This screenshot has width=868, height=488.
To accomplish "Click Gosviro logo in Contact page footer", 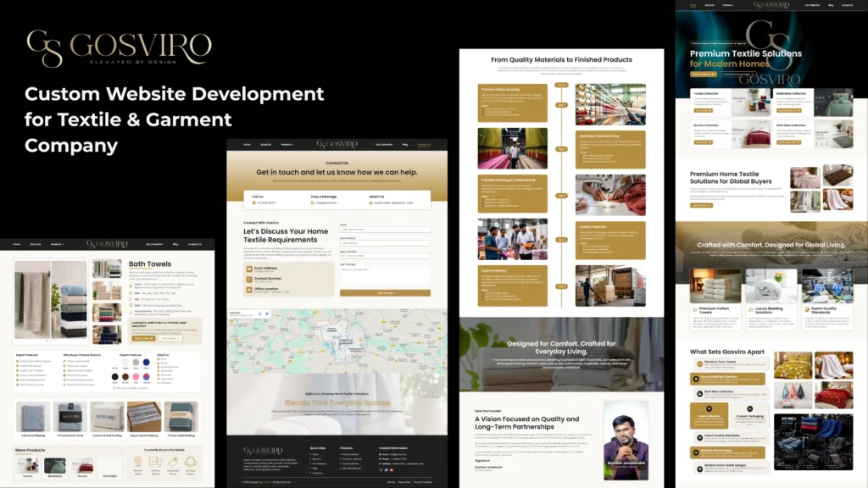I will click(264, 451).
